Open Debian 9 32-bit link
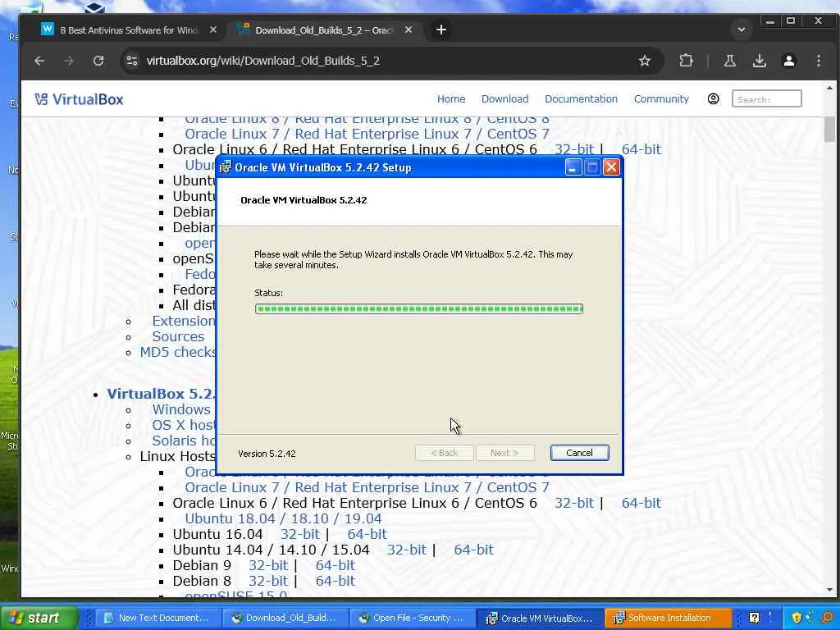 pyautogui.click(x=268, y=565)
